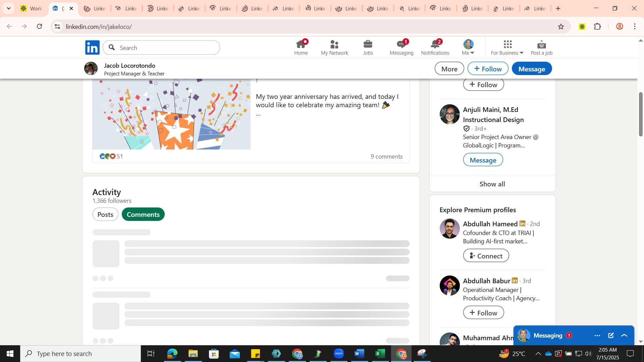Compose new message from messaging overlay
This screenshot has width=644, height=362.
pos(611,336)
